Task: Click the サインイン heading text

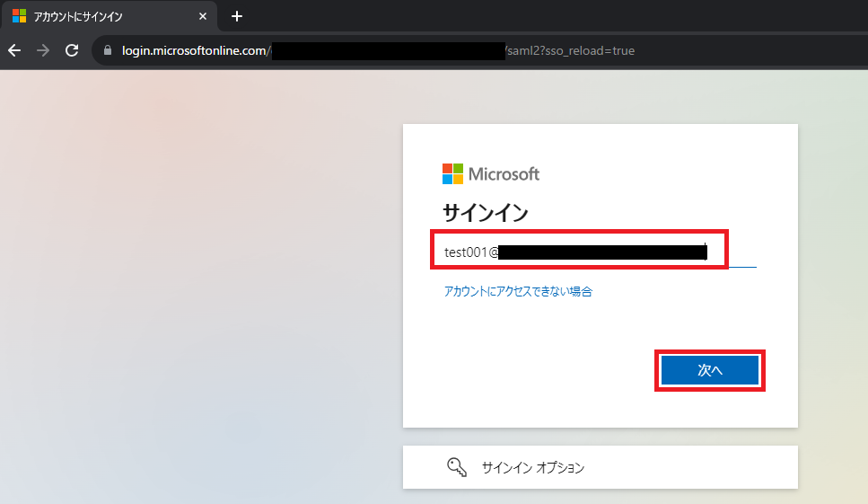Action: coord(486,213)
